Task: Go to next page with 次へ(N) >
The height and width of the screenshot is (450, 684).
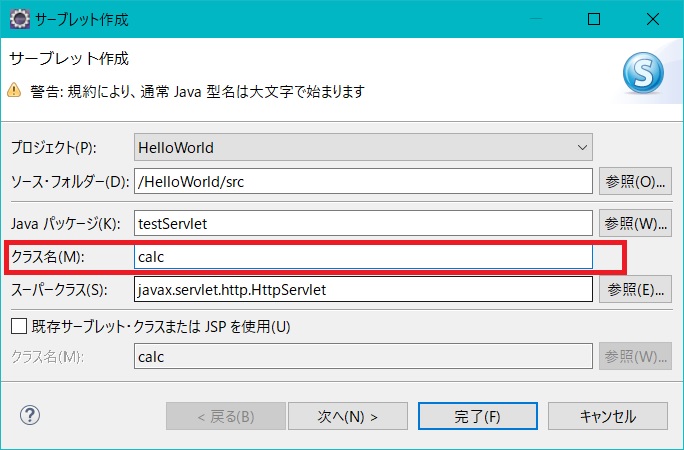Action: click(348, 416)
